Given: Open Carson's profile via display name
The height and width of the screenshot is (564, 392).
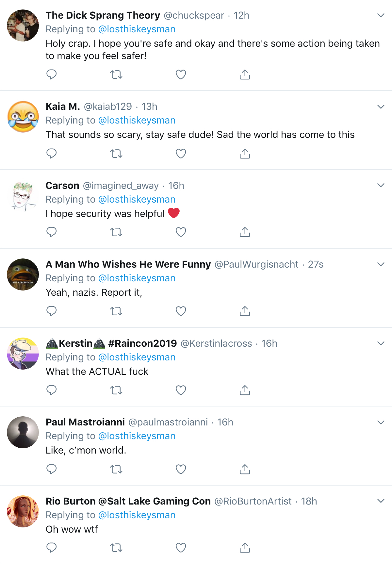Looking at the screenshot, I should (x=62, y=185).
